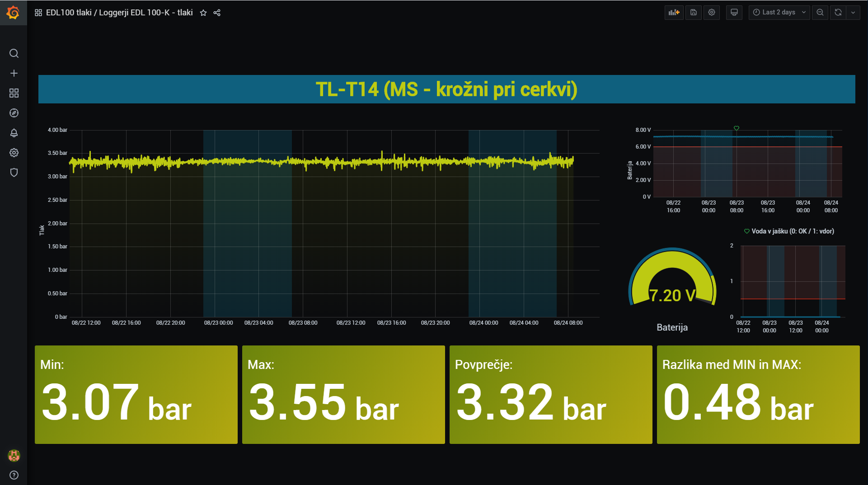This screenshot has height=485, width=868.
Task: Save the dashboard with disk icon
Action: [x=694, y=13]
